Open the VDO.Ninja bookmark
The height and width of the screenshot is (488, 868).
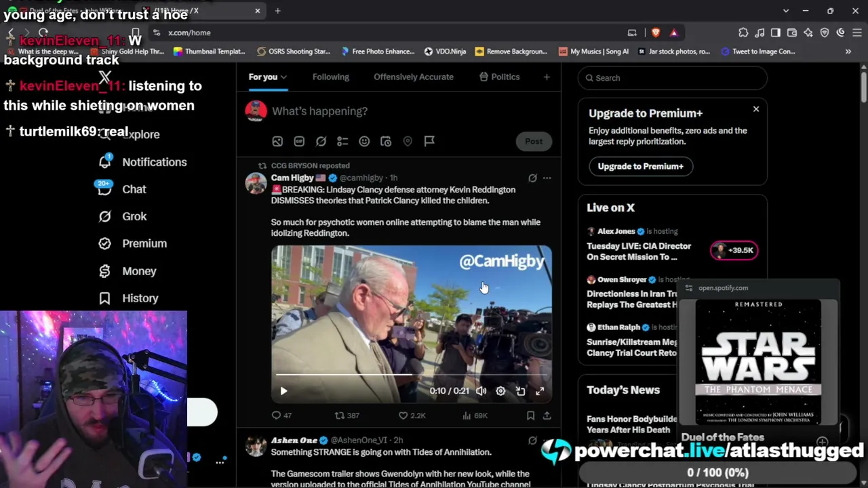pyautogui.click(x=445, y=52)
